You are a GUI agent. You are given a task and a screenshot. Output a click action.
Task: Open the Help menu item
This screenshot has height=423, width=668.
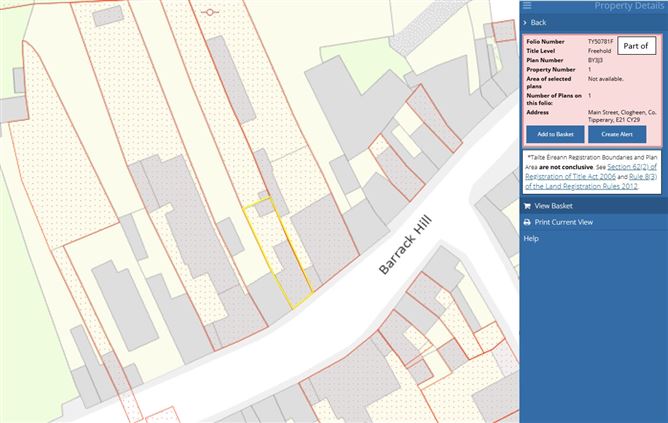pos(531,239)
